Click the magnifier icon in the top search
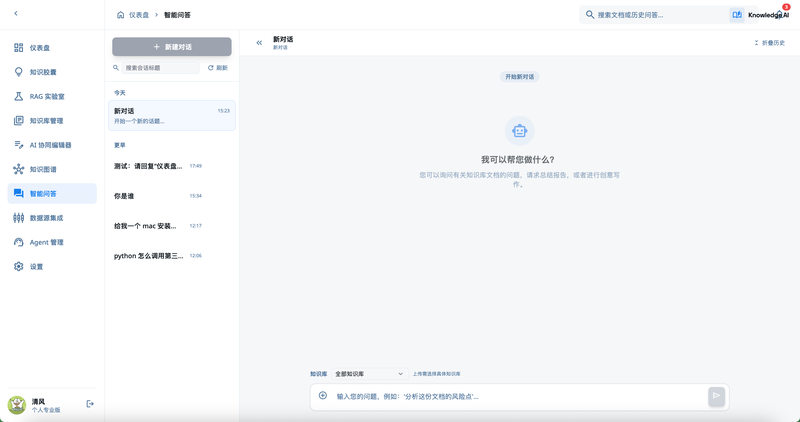This screenshot has height=422, width=800. click(x=590, y=15)
